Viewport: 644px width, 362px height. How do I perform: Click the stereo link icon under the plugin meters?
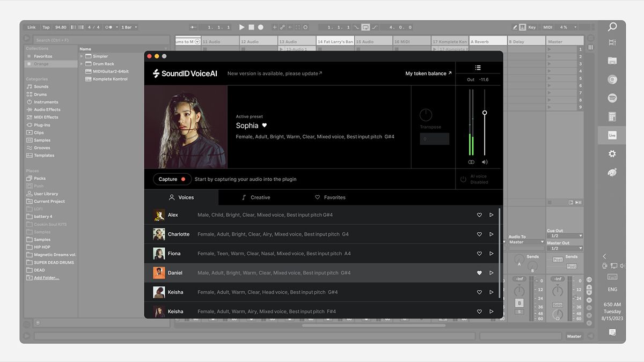[471, 161]
